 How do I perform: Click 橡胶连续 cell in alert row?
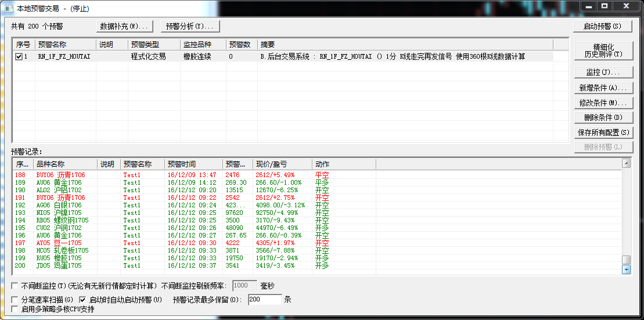[197, 57]
